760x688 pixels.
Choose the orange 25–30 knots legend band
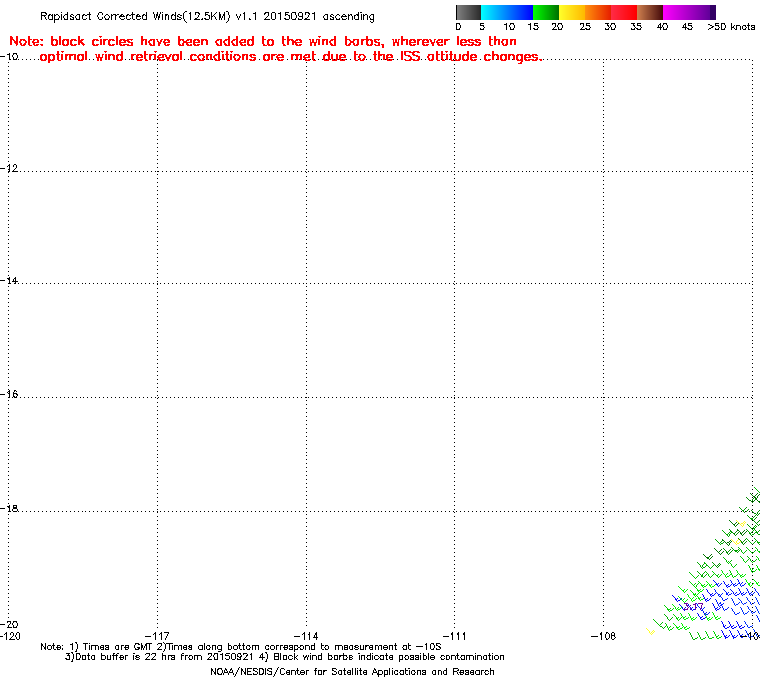click(598, 12)
